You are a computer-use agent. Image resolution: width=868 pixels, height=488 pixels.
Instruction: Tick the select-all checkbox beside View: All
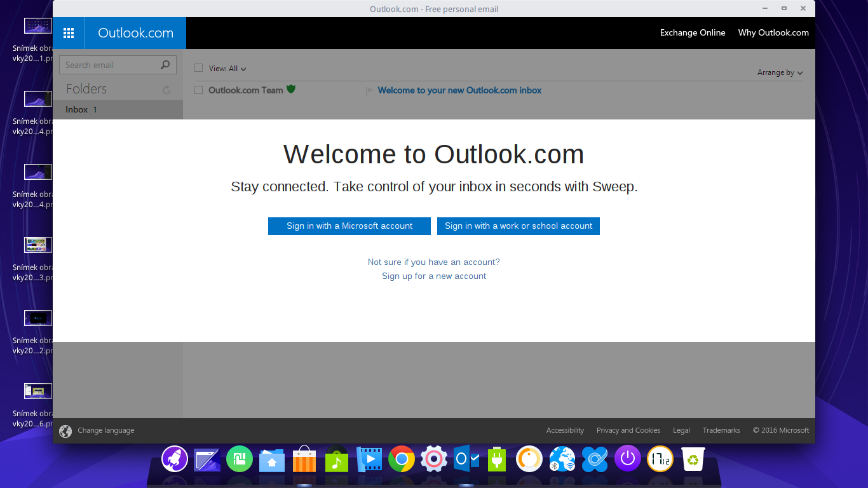198,68
